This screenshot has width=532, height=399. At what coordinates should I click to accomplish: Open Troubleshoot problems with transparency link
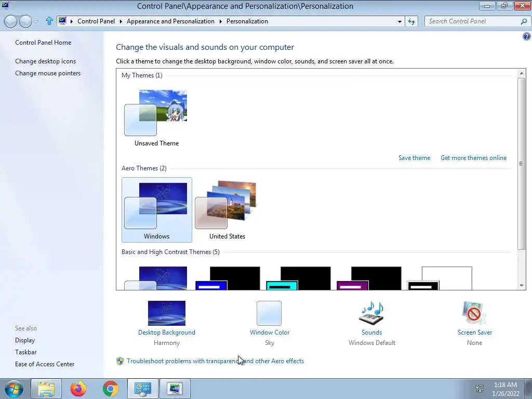[215, 361]
